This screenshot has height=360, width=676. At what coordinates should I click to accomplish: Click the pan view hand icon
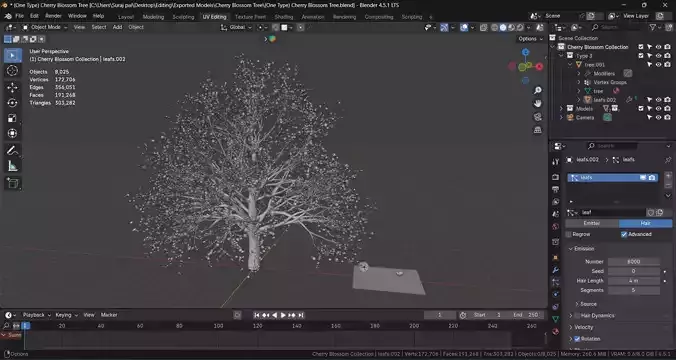[538, 103]
